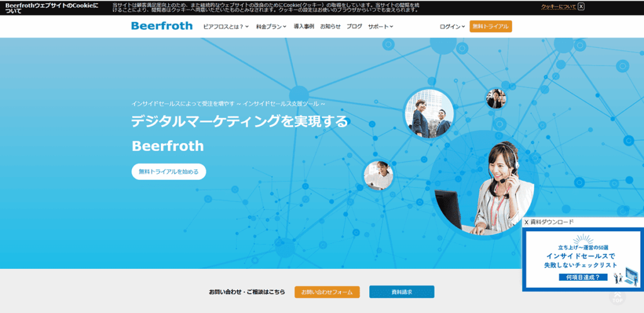This screenshot has height=313, width=644.
Task: Expand the ビアフロスとは？ dropdown menu
Action: 226,26
